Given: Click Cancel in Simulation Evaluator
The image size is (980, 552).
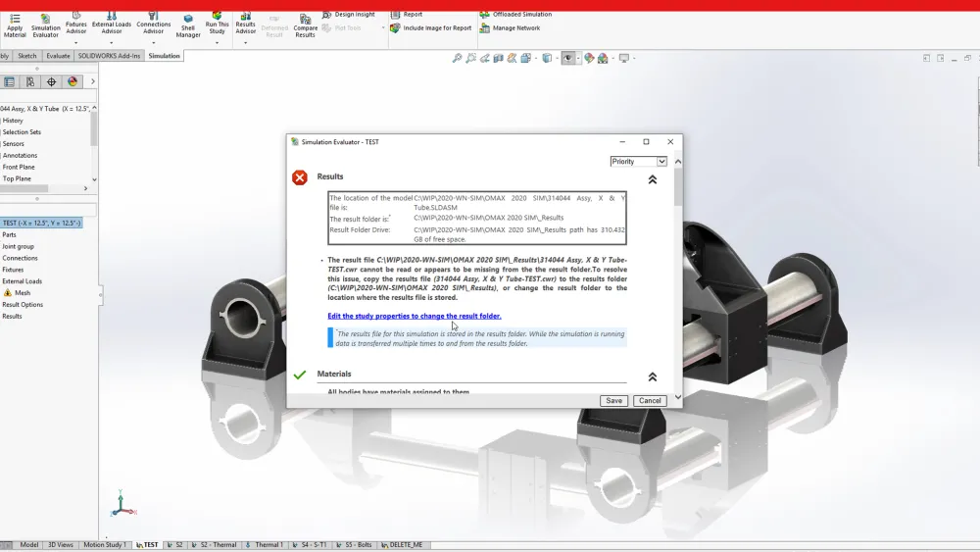Looking at the screenshot, I should click(x=650, y=401).
